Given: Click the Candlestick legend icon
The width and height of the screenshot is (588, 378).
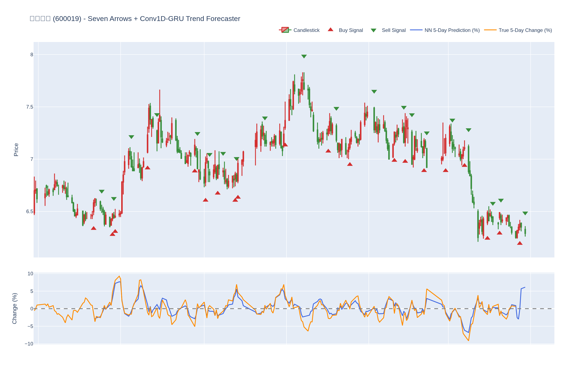Looking at the screenshot, I should pyautogui.click(x=285, y=30).
